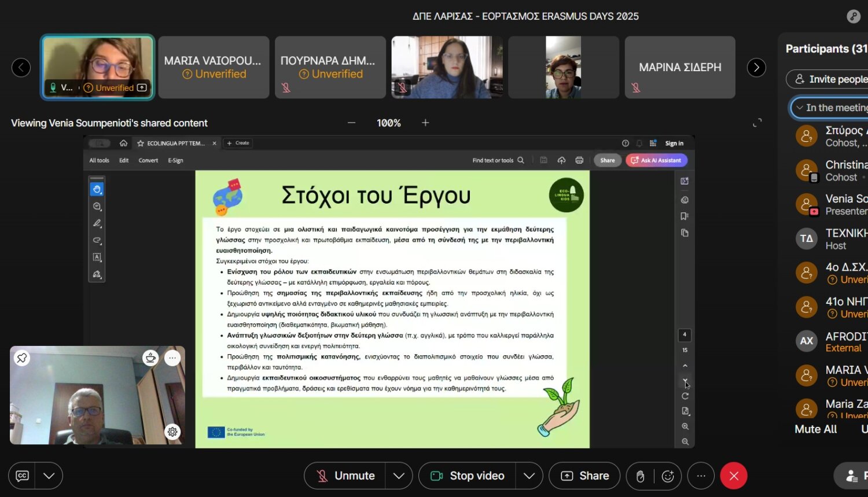Click the fullscreen expand icon for shared content
Screen dimensions: 868x497
coord(757,123)
